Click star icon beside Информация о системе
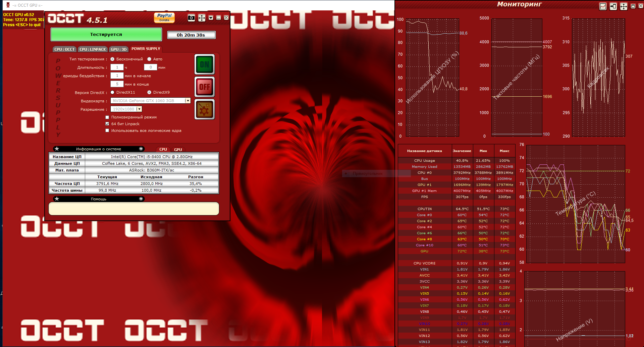644x347 pixels. coord(57,149)
